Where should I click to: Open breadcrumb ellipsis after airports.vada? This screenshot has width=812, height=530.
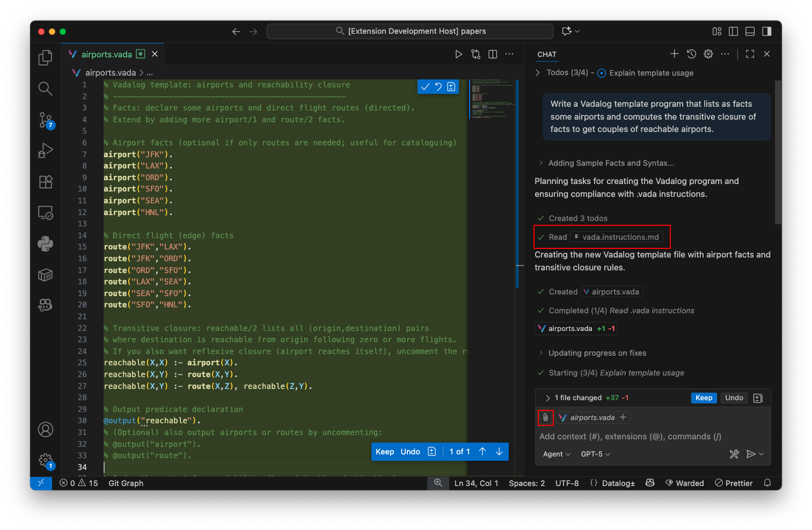[150, 73]
